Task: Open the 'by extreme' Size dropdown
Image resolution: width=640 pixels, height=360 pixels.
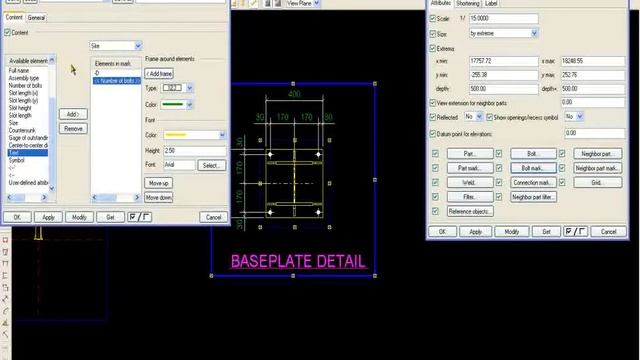Action: (534, 33)
